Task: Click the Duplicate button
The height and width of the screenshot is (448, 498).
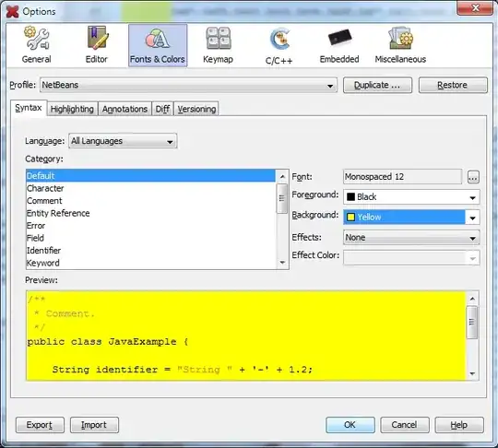Action: [377, 85]
